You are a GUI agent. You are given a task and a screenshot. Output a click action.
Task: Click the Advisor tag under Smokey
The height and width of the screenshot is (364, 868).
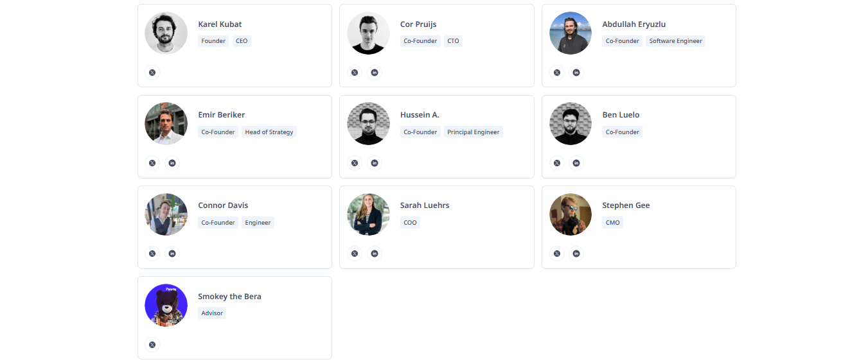point(212,313)
